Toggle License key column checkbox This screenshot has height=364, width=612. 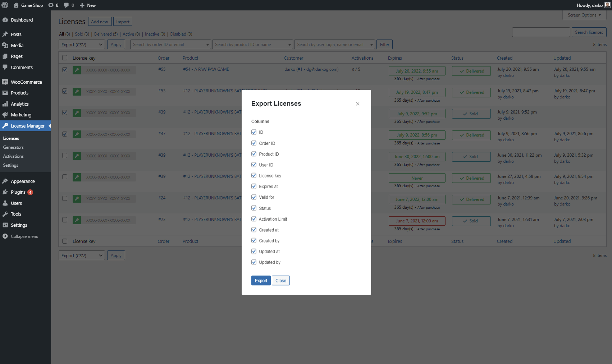click(254, 175)
